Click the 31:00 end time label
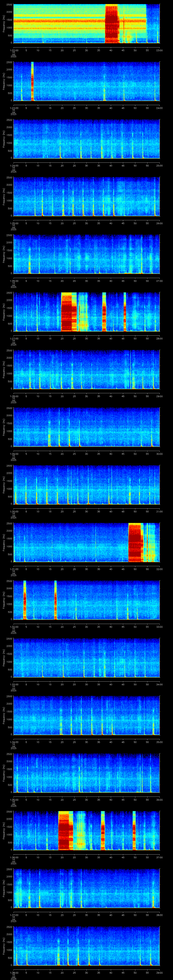The height and width of the screenshot is (980, 173). (160, 512)
